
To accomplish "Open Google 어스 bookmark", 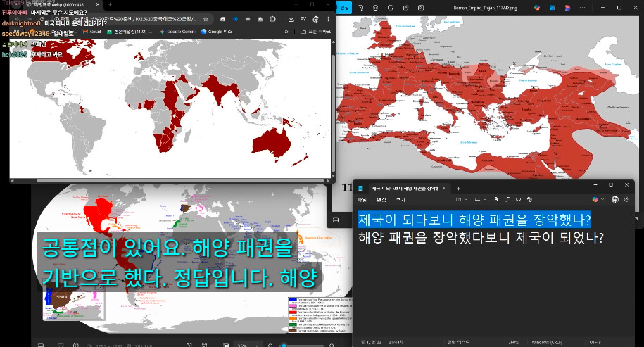I will (x=216, y=32).
